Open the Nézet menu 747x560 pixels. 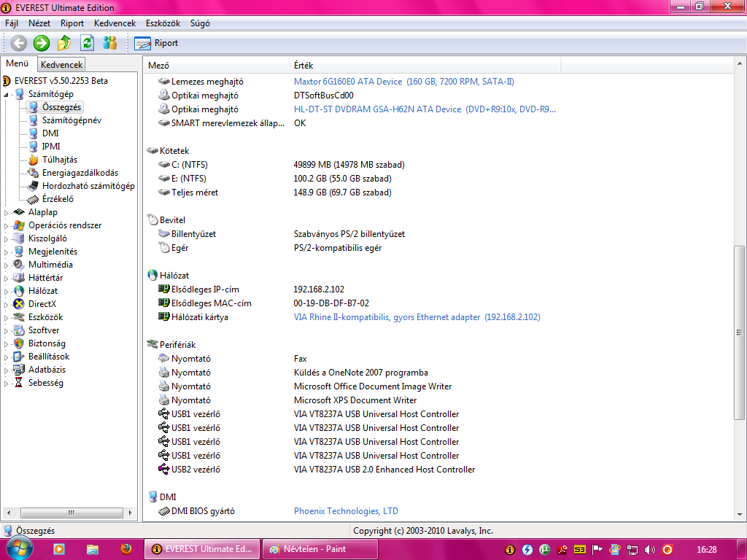click(39, 23)
